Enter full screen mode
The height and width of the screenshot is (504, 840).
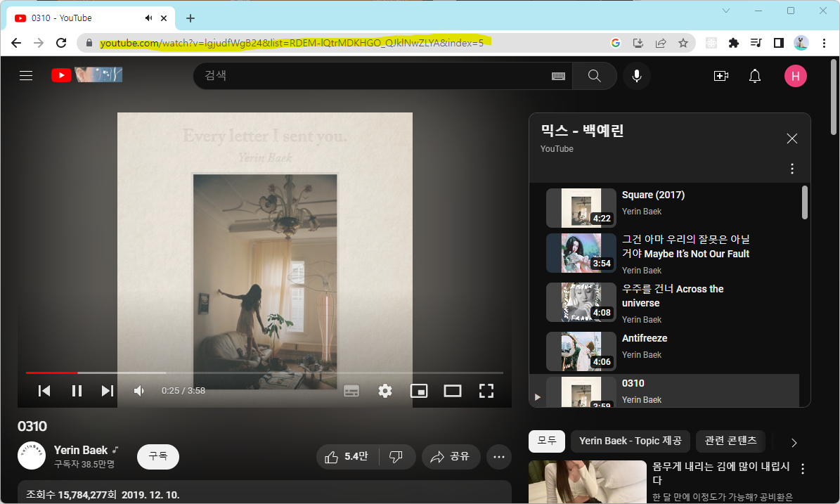pyautogui.click(x=486, y=391)
